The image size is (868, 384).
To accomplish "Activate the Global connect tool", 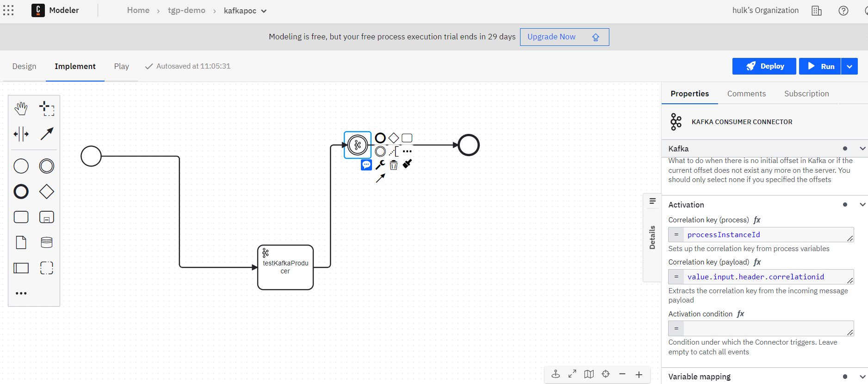I will click(x=47, y=134).
